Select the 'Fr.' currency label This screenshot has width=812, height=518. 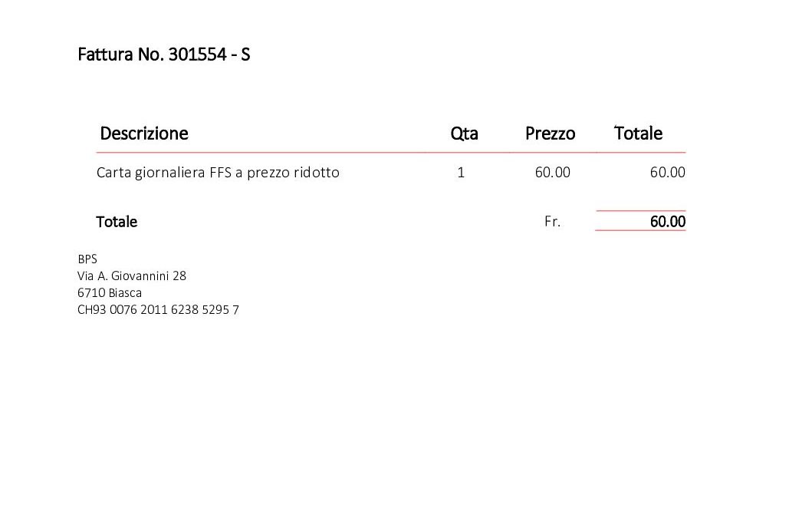(x=552, y=222)
